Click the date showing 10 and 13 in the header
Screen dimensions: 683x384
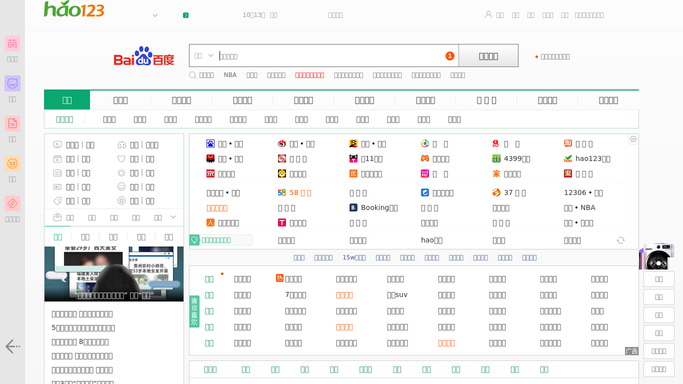pos(254,15)
